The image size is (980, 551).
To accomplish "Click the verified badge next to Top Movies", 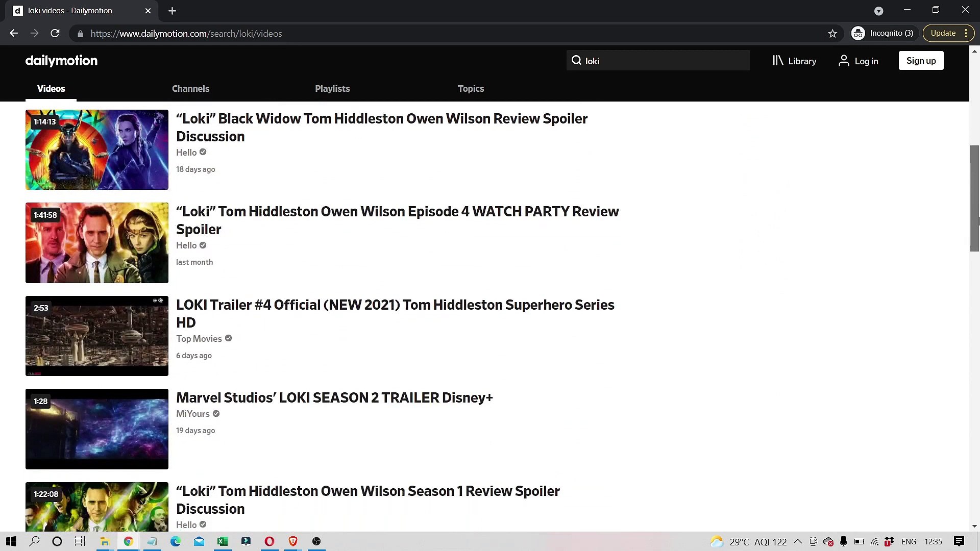I will click(x=228, y=338).
